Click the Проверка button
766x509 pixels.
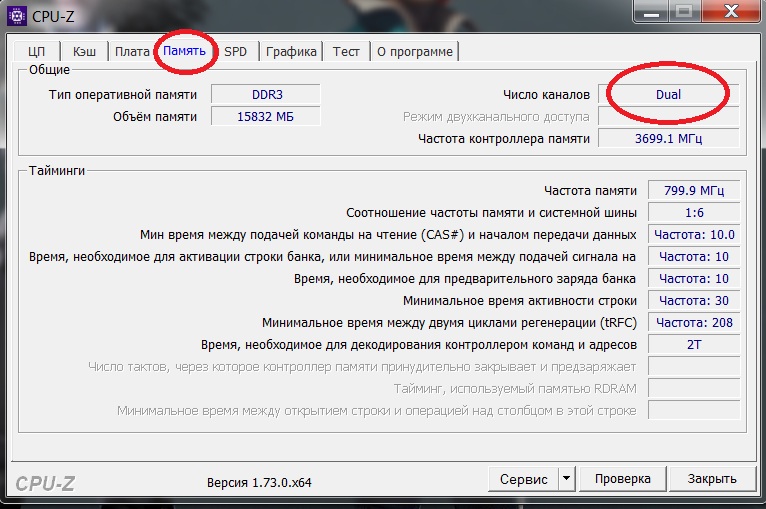[622, 479]
